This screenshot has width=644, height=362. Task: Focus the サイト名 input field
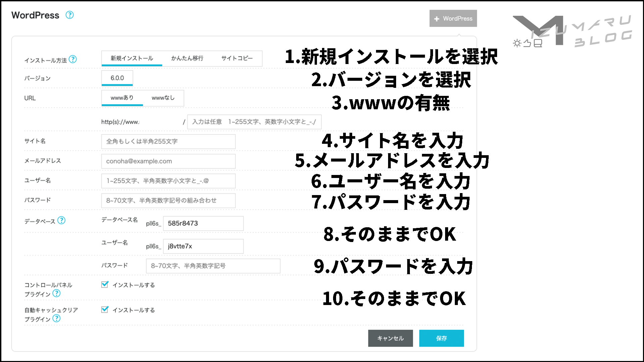coord(168,141)
